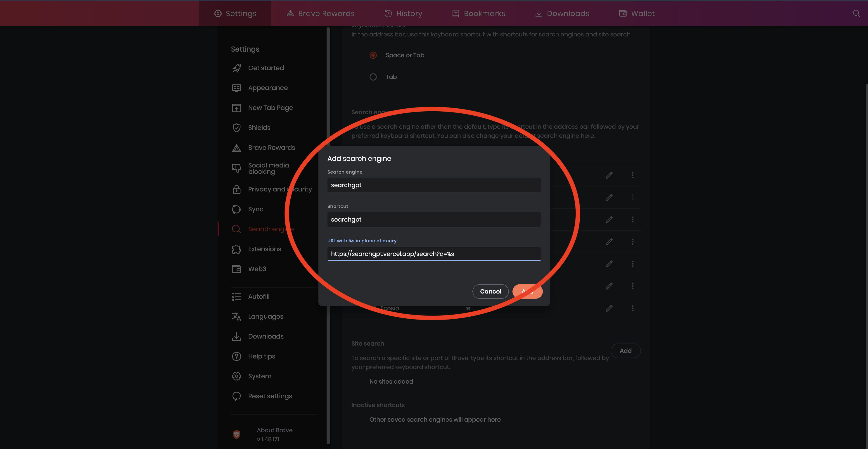The image size is (868, 449).
Task: Click the Sync icon in the sidebar
Action: pos(237,209)
